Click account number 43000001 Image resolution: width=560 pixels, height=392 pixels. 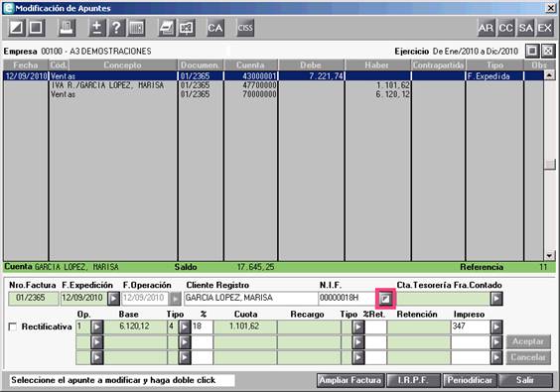pos(259,75)
